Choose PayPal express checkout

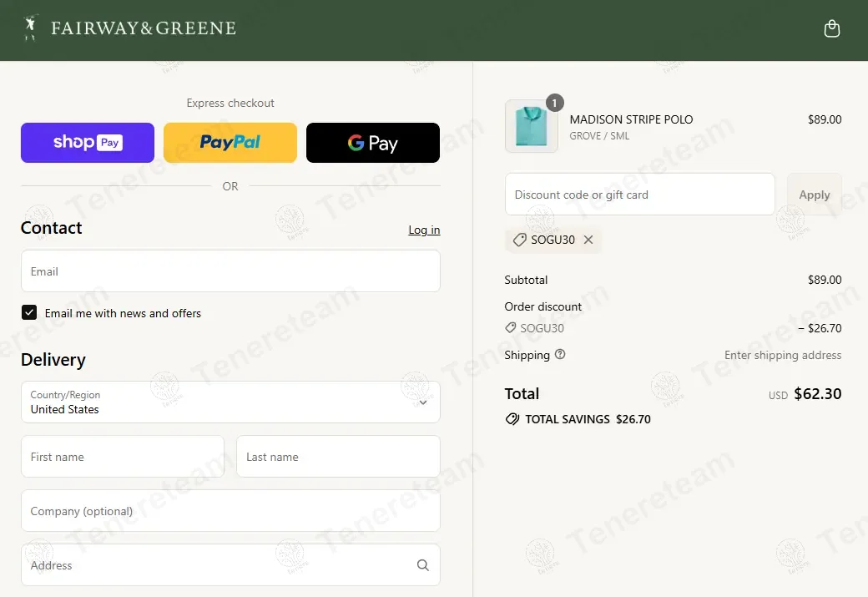pyautogui.click(x=230, y=143)
